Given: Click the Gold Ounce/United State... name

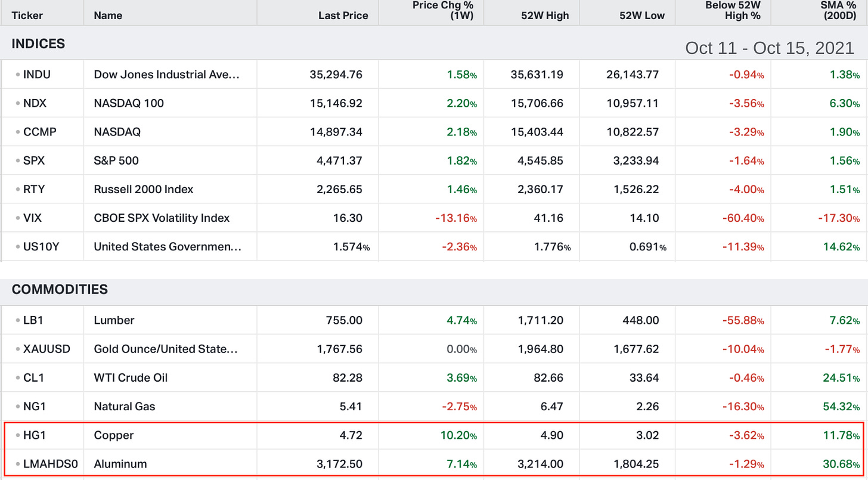Looking at the screenshot, I should 166,349.
